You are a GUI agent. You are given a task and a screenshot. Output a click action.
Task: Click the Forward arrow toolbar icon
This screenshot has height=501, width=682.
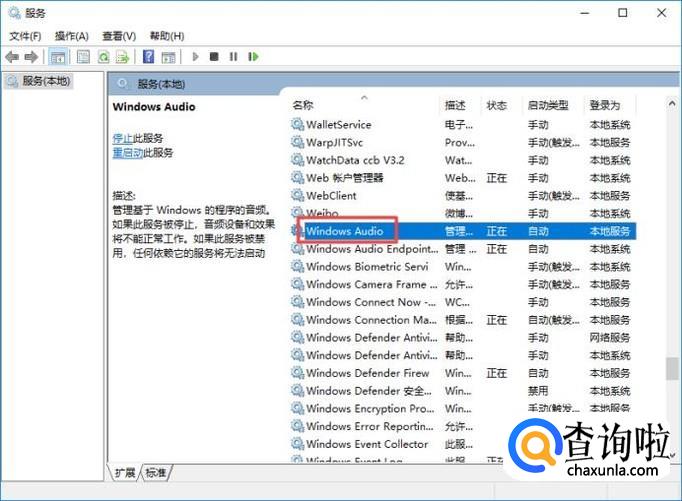(31, 57)
